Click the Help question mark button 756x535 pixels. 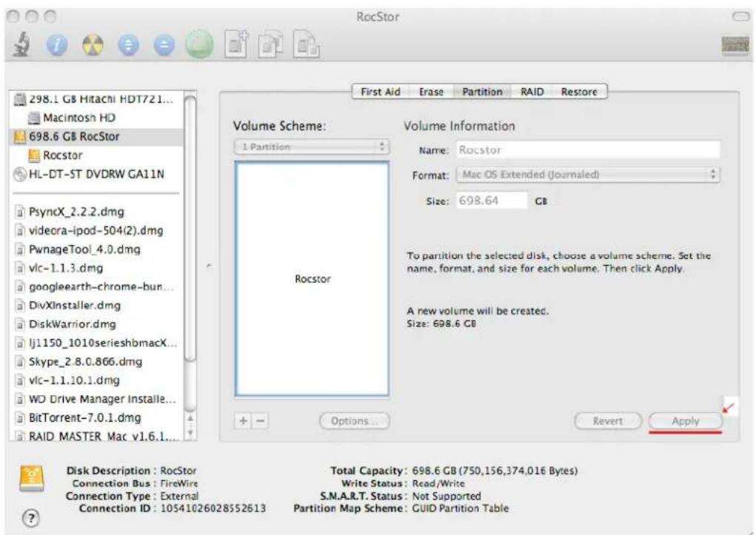point(31,518)
